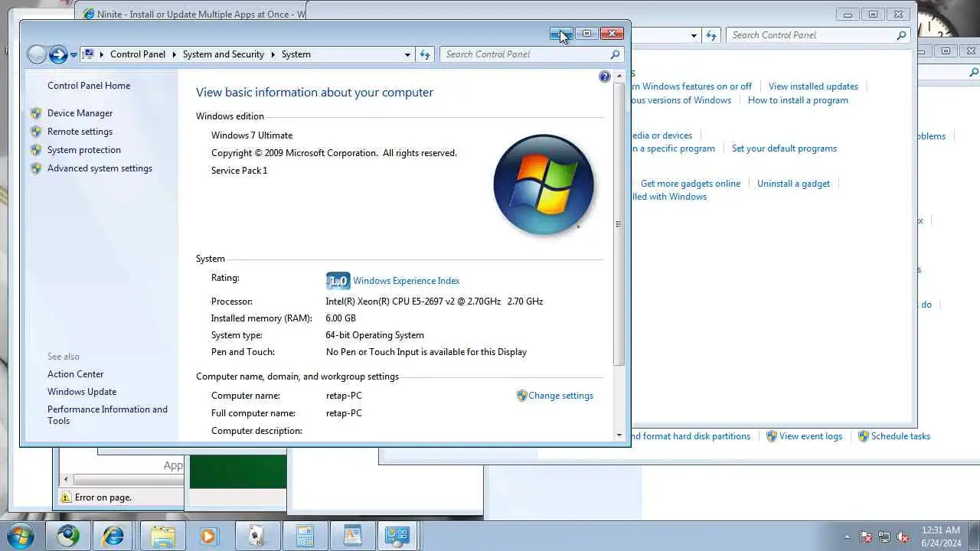Viewport: 980px width, 551px height.
Task: Click 'Get more gadgets online' in the background window
Action: click(x=691, y=184)
